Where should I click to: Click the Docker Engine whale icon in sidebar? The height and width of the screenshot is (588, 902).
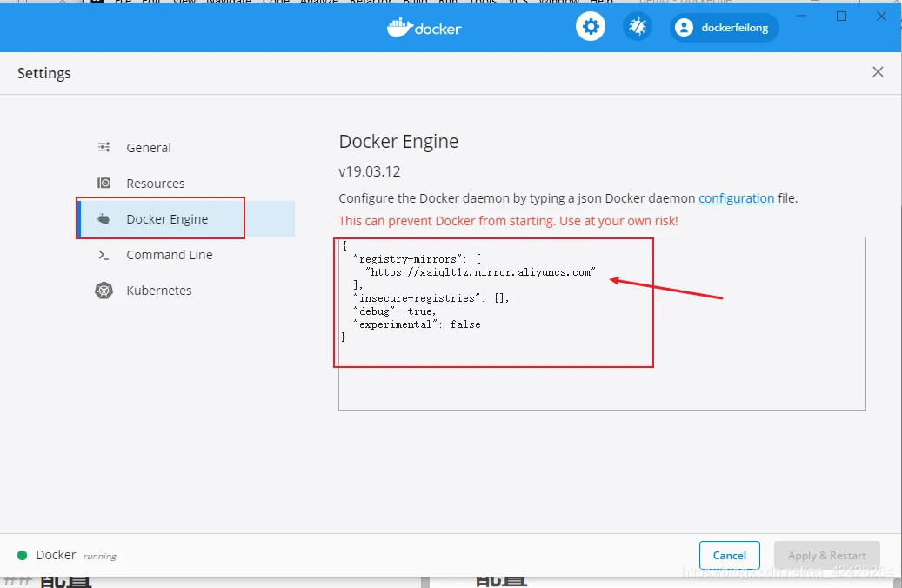coord(104,219)
